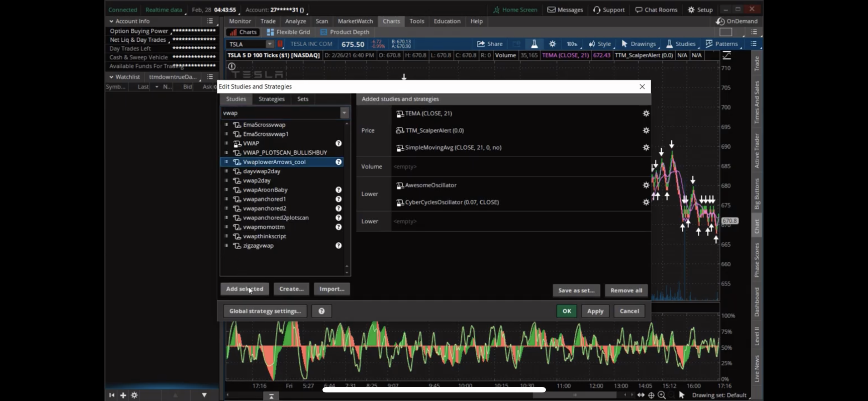Collapse the Account Info section
The height and width of the screenshot is (401, 868).
[x=111, y=21]
